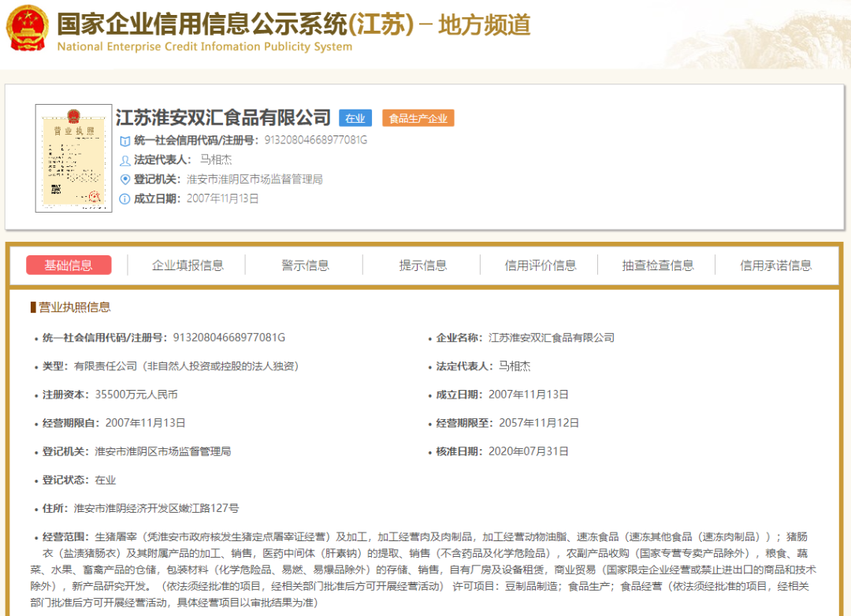
Task: Click the 经营期限至 value 2057年11月12日
Action: [x=539, y=423]
